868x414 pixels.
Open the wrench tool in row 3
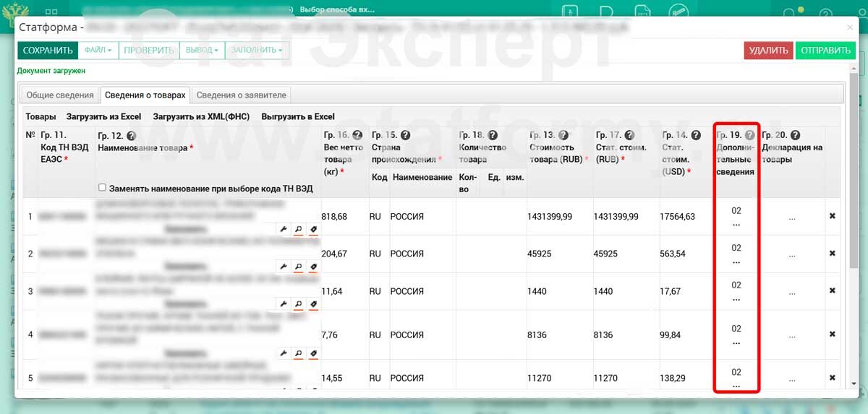284,304
